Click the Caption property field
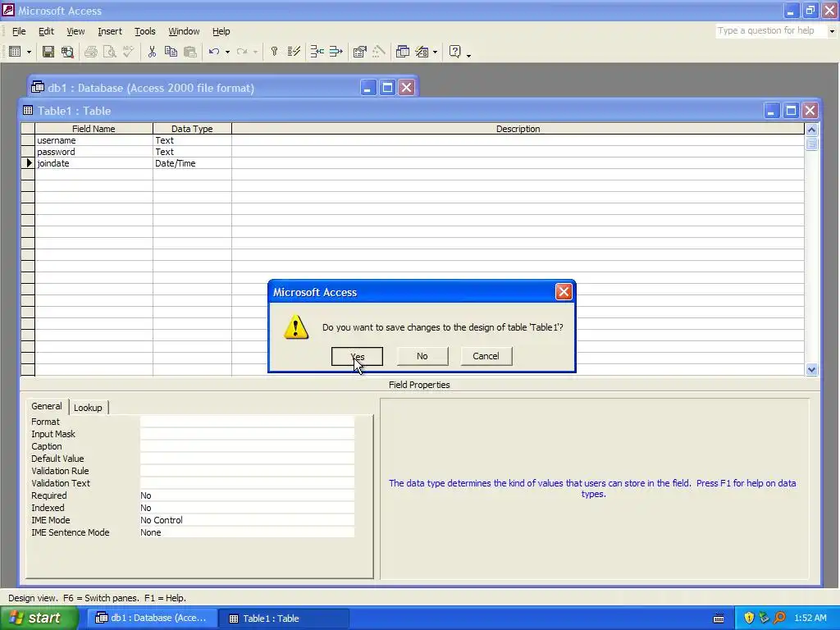This screenshot has width=840, height=630. (247, 446)
